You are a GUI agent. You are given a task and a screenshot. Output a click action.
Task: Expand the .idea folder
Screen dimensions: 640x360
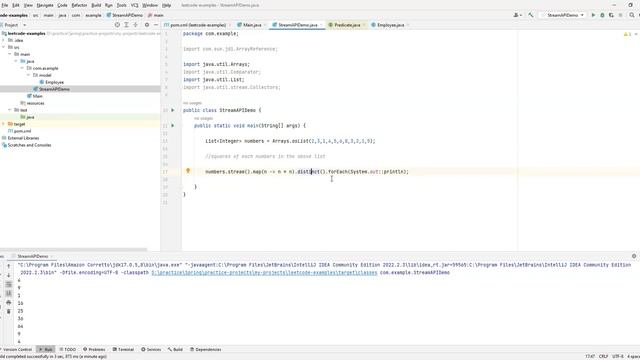[x=4, y=40]
